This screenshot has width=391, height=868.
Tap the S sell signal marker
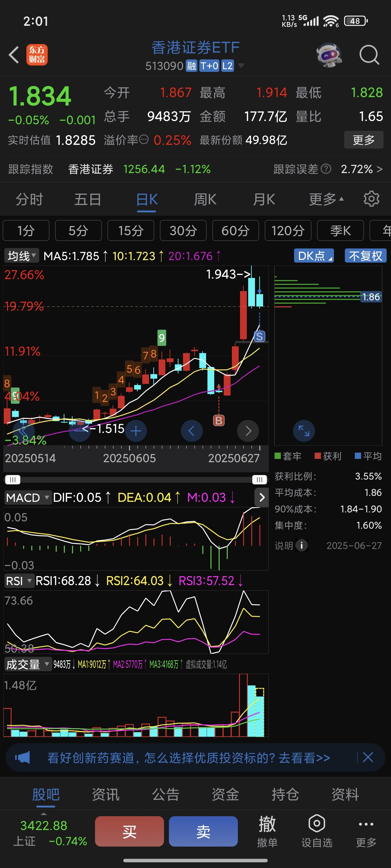coord(259,336)
